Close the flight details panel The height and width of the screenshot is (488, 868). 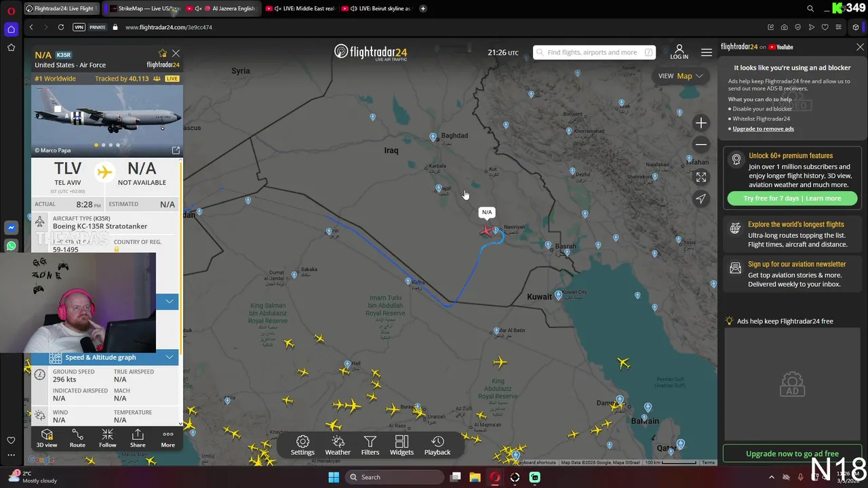[x=176, y=54]
